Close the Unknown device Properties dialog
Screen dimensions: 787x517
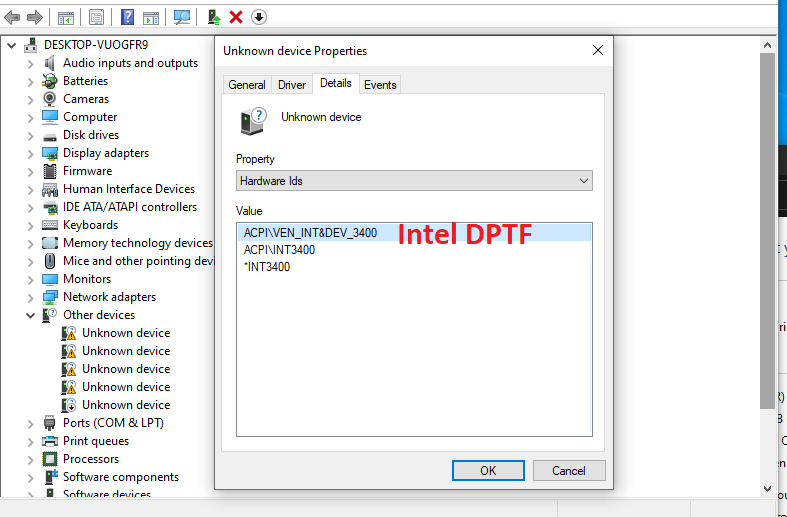(597, 50)
